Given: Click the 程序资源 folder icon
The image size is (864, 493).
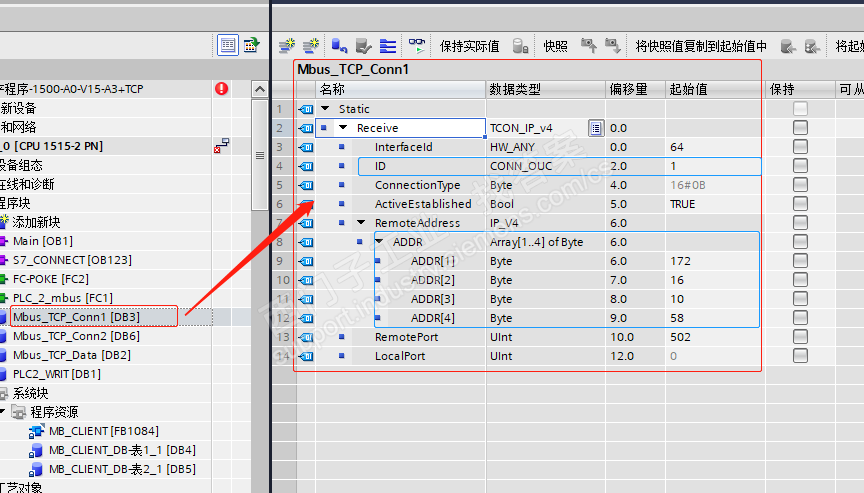Looking at the screenshot, I should (19, 412).
